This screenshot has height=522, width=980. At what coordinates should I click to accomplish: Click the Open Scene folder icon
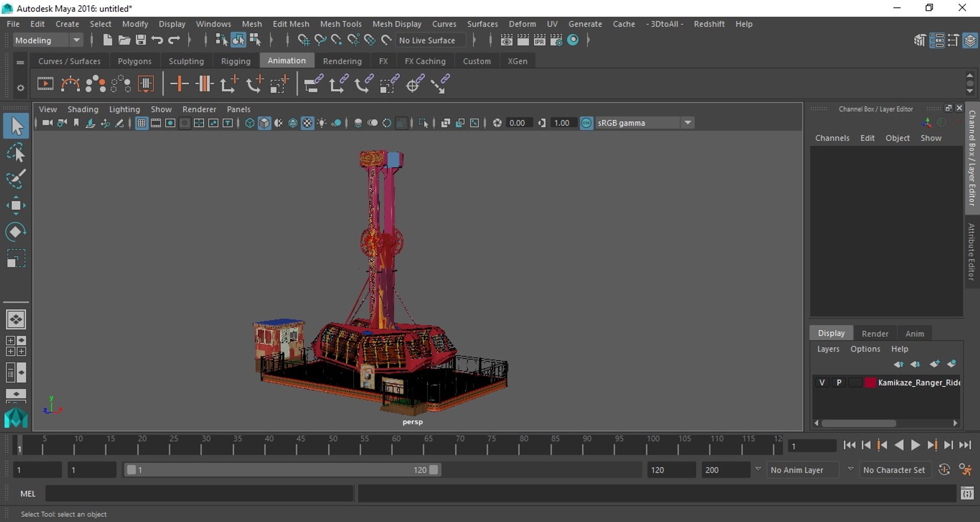click(124, 40)
